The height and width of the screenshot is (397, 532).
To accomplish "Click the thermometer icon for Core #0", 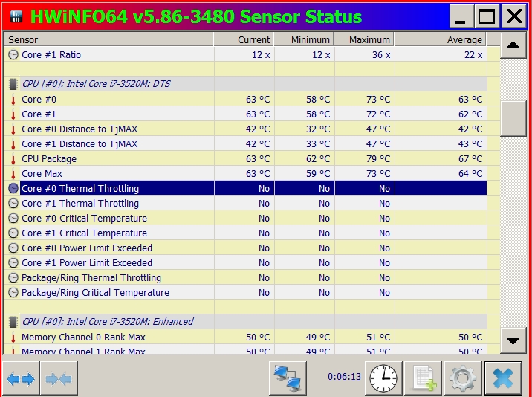I will (x=13, y=100).
